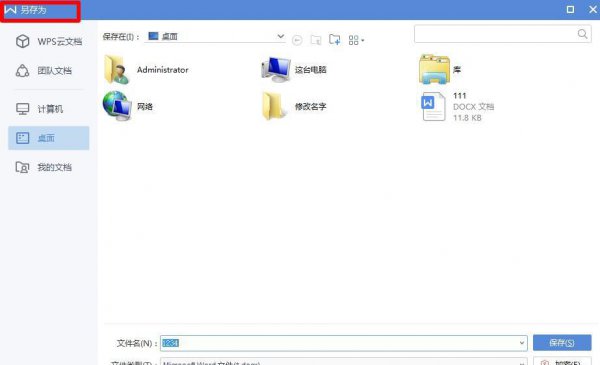Maximize the 另存为 dialog window
This screenshot has height=365, width=600.
coord(570,10)
